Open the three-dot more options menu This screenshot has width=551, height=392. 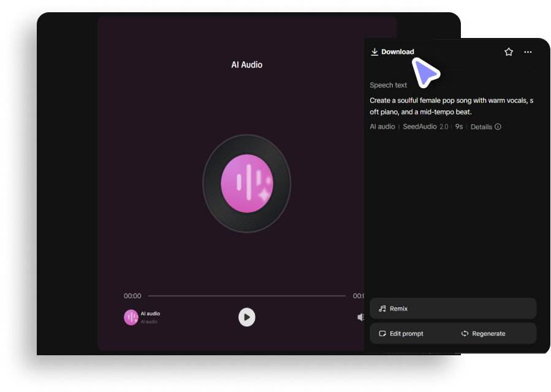coord(528,52)
